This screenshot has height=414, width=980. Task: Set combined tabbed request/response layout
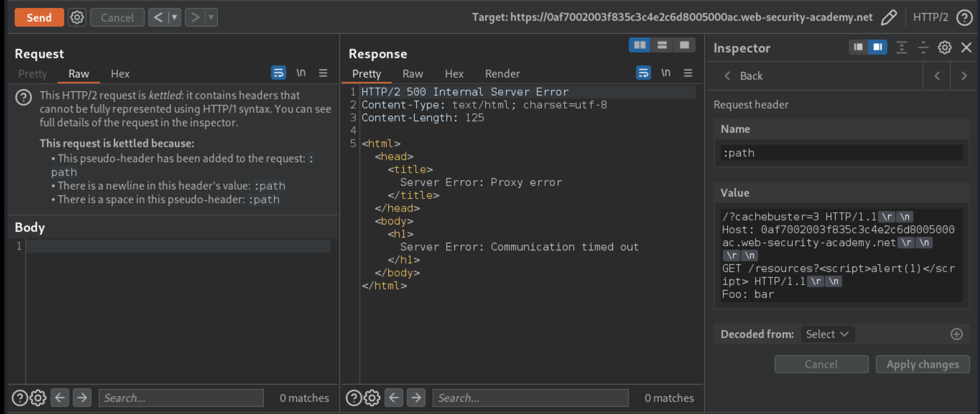click(684, 45)
